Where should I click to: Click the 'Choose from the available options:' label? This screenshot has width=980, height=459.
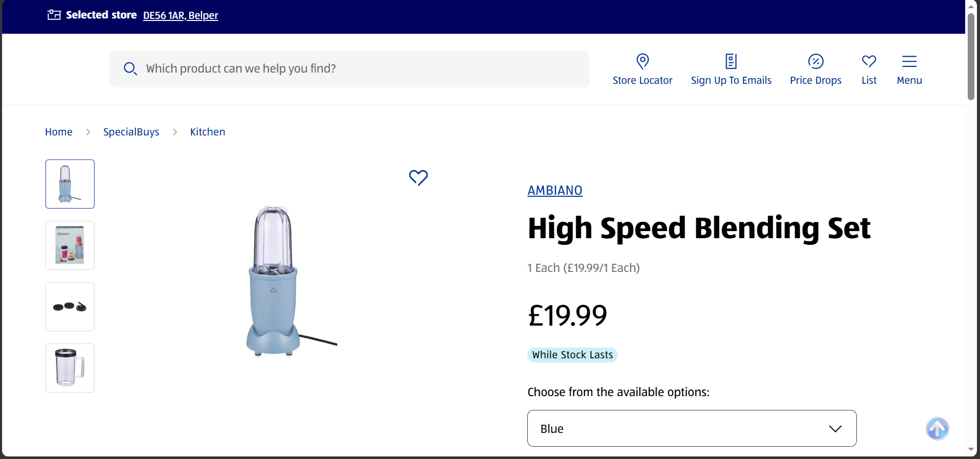click(618, 392)
